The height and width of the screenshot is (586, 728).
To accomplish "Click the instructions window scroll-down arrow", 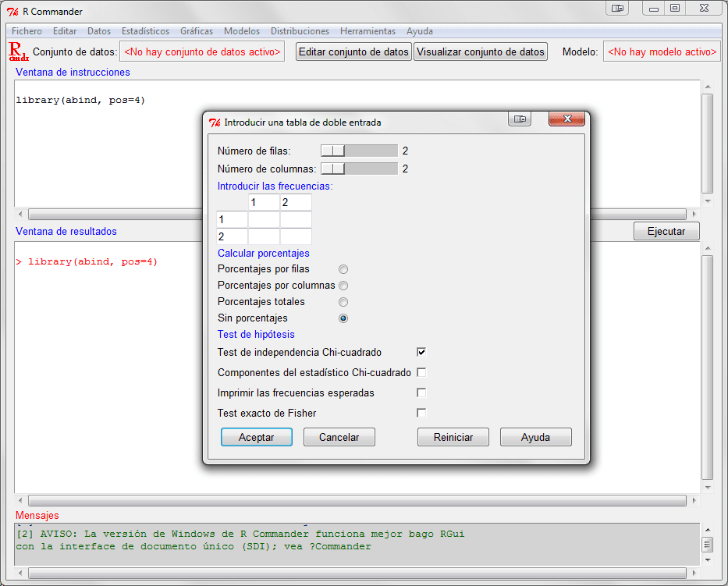I will [x=708, y=201].
